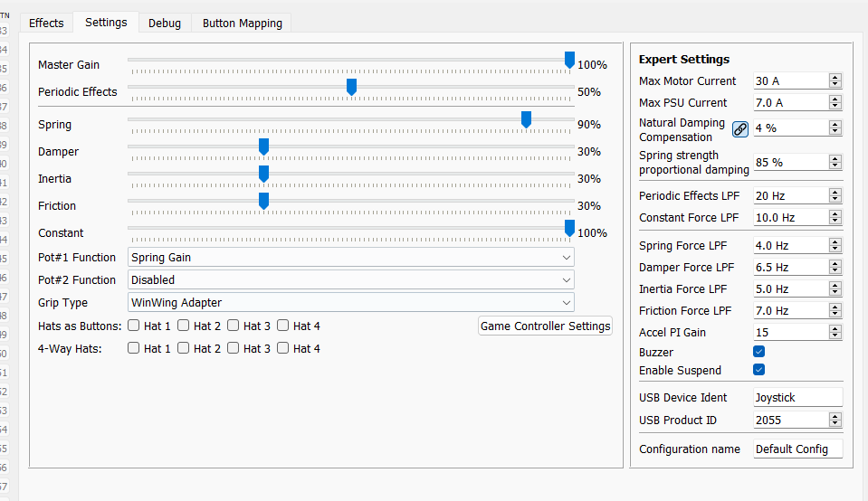
Task: Click the Periodic Effects slider handle
Action: (351, 87)
